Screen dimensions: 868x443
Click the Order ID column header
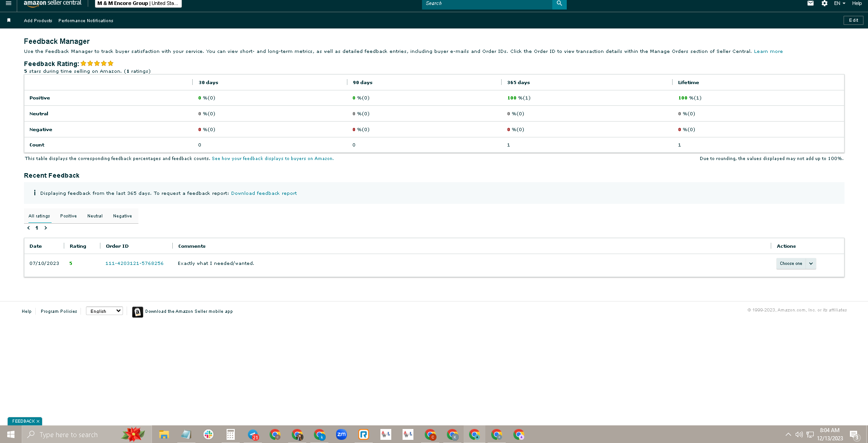click(117, 246)
